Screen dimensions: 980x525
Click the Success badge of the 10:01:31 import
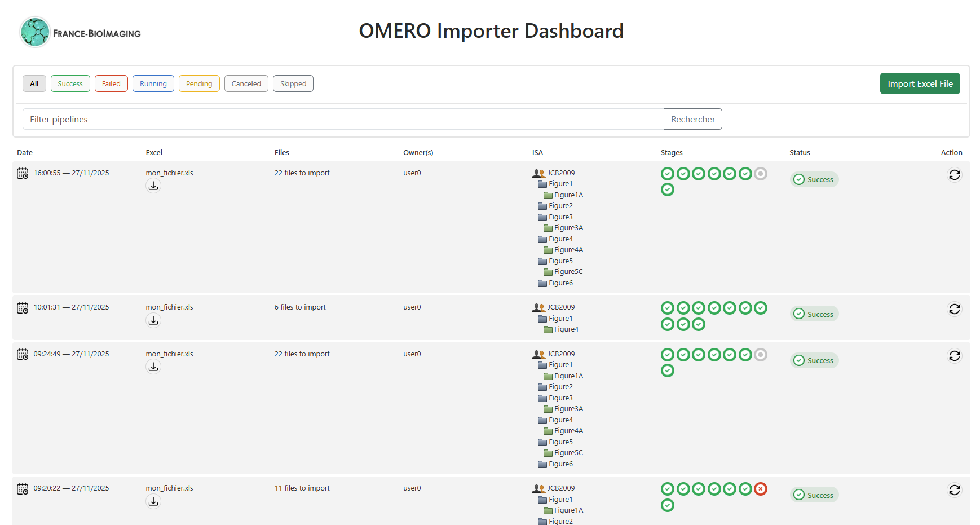(x=814, y=314)
